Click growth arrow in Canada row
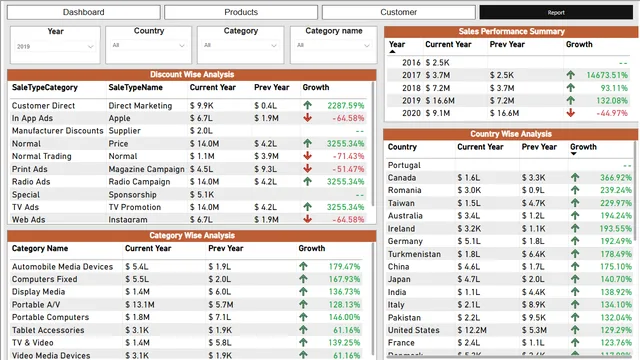 (575, 178)
